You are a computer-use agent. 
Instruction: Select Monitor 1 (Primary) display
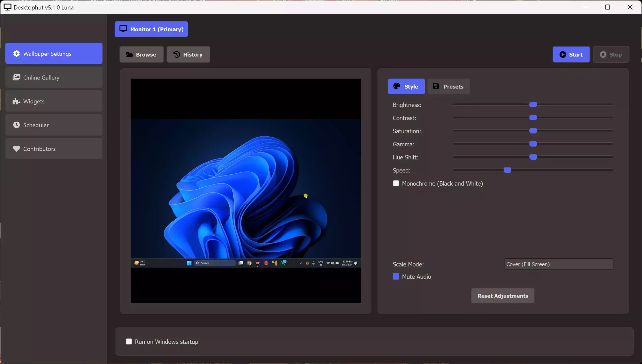[x=151, y=29]
